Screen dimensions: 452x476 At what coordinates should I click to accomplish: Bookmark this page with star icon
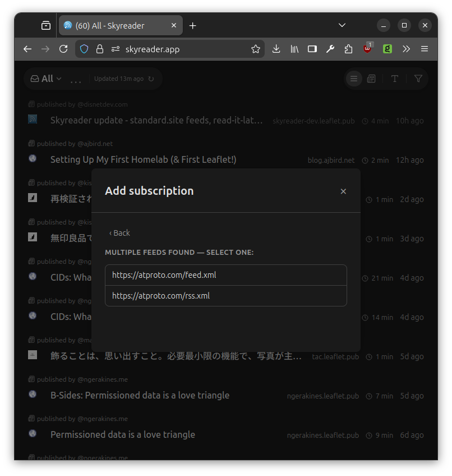tap(256, 49)
